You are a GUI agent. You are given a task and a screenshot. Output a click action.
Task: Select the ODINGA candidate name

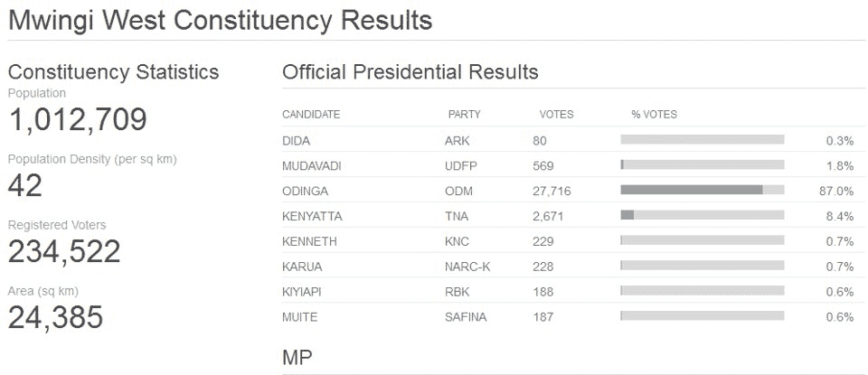click(305, 191)
